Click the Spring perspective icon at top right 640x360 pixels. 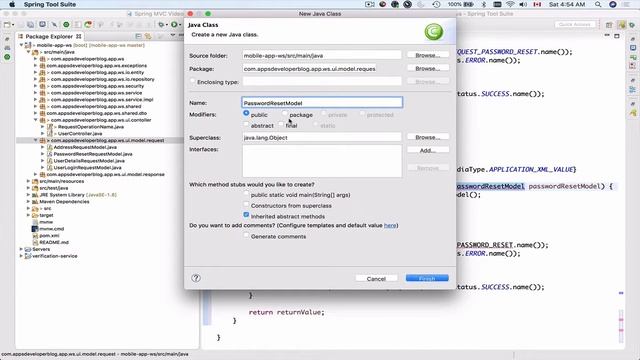click(x=632, y=25)
